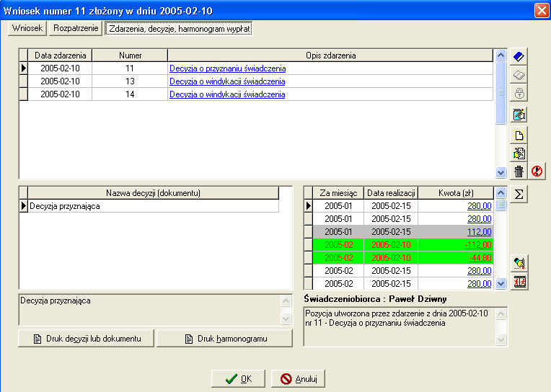Open amount link -112,00 in green row
Image resolution: width=551 pixels, height=392 pixels.
tap(478, 245)
